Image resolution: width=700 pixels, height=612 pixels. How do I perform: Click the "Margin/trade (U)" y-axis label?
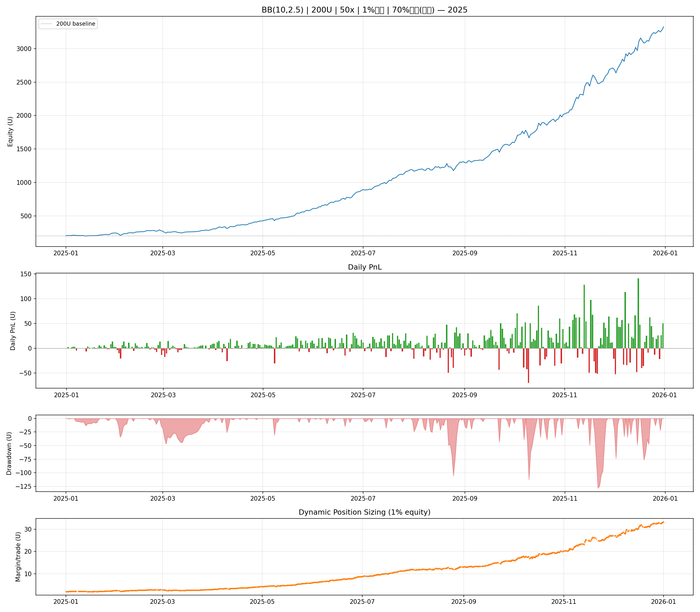click(x=18, y=557)
